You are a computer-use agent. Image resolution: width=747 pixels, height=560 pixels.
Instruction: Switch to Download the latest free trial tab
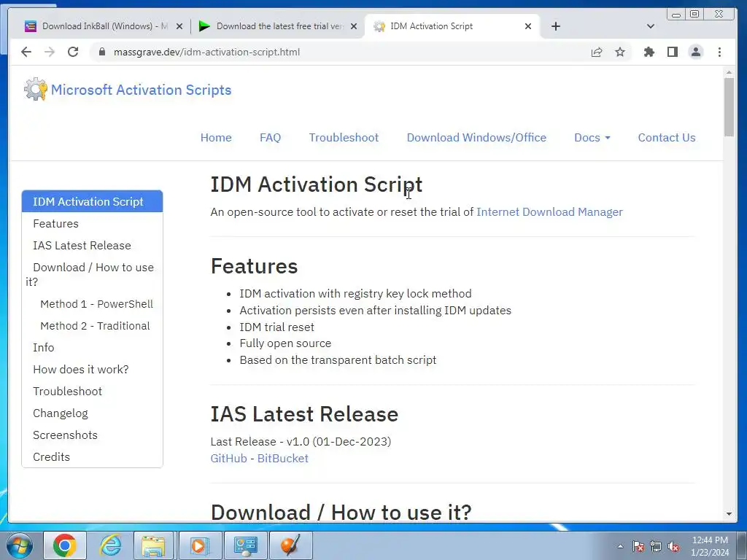tap(277, 26)
